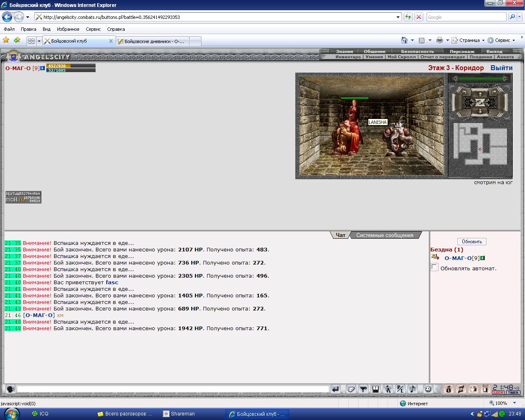Open the smiley emoticons picker
Image resolution: width=525 pixels, height=420 pixels.
coord(428,389)
